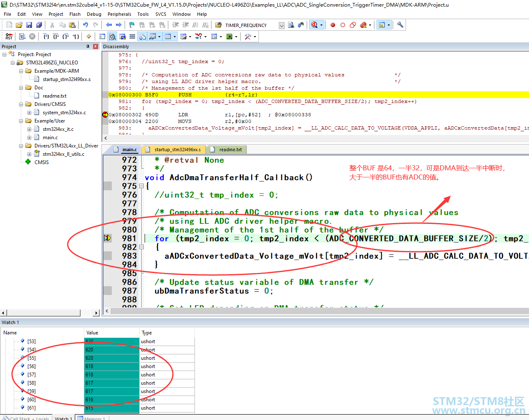Click the Undo arrow icon
Viewport: 529px width, 420px height.
[86, 25]
